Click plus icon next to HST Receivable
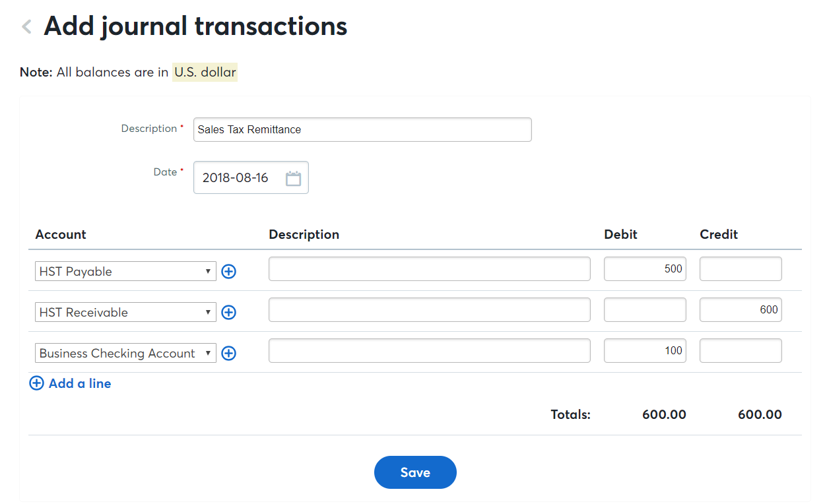The width and height of the screenshot is (825, 504). [x=228, y=312]
